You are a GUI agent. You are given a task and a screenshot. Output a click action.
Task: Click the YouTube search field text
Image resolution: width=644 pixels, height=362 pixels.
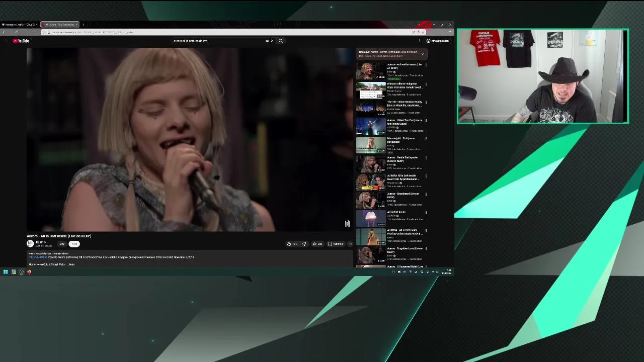tap(191, 41)
